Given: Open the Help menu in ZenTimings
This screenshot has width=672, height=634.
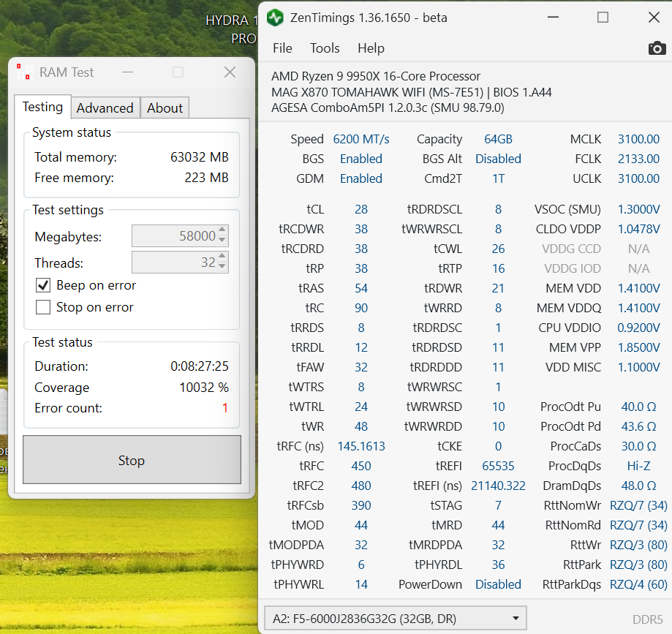Looking at the screenshot, I should (x=371, y=48).
